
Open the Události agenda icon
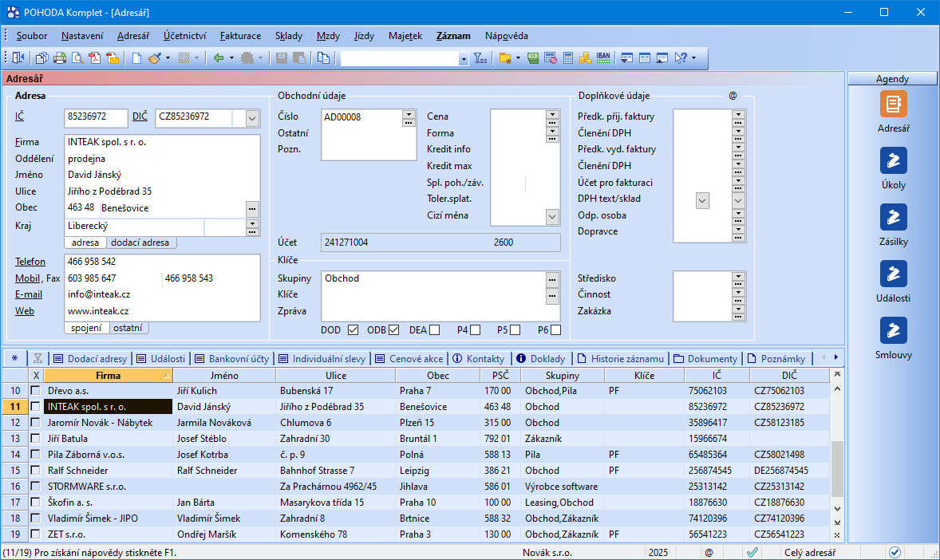point(893,274)
